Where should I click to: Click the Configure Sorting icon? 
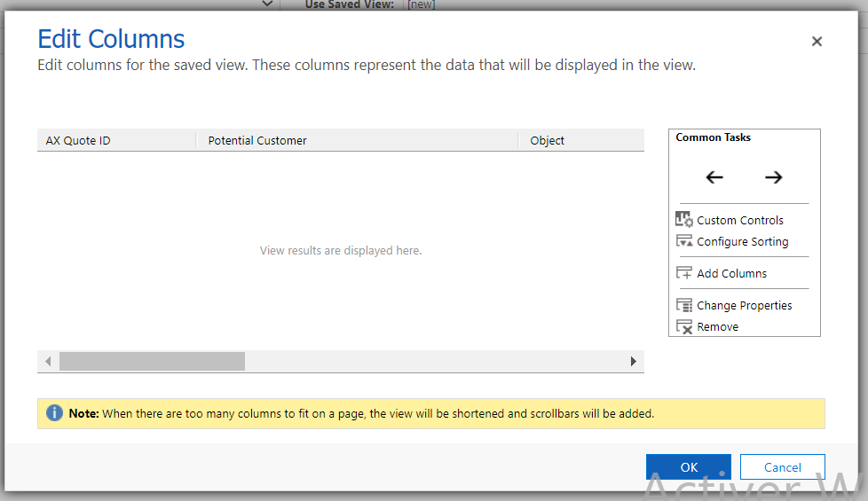pyautogui.click(x=684, y=241)
